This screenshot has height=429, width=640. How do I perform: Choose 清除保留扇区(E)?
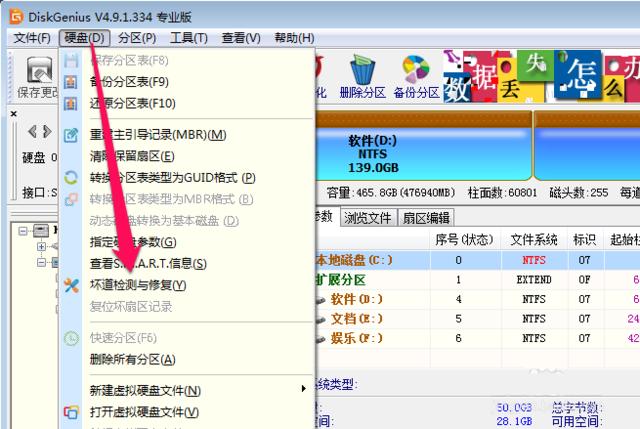point(132,156)
